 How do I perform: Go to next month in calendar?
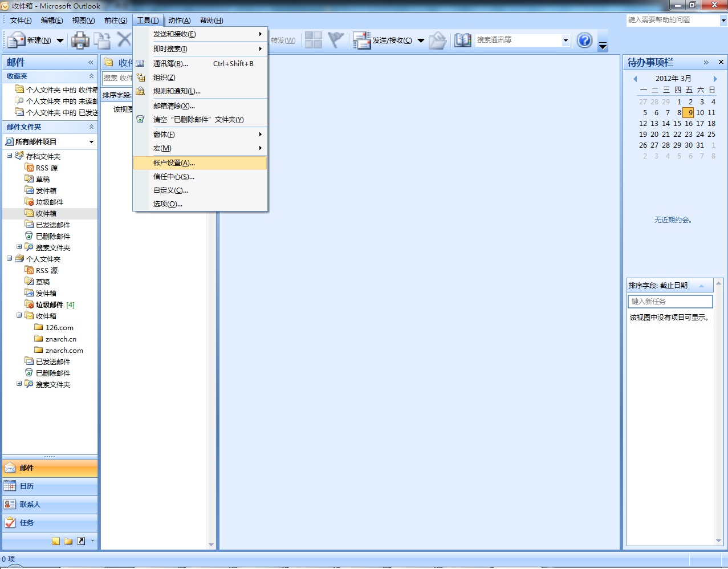pyautogui.click(x=715, y=79)
